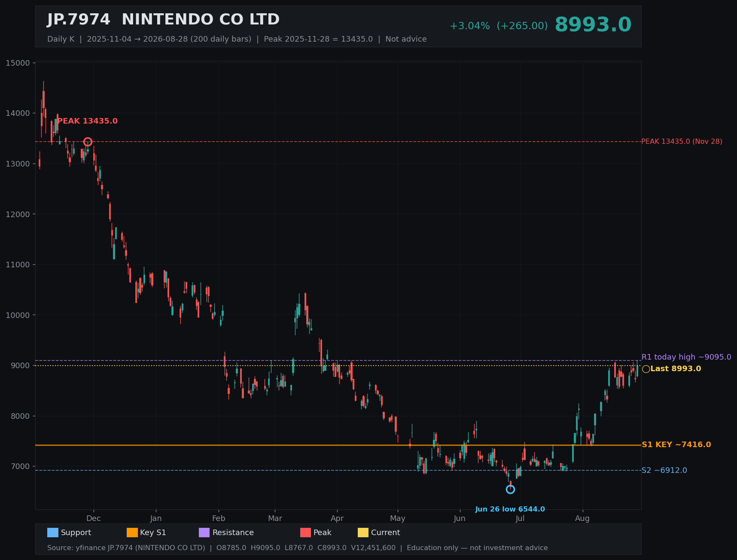Click the 'Resistance' legend label
This screenshot has width=737, height=560.
click(x=233, y=533)
